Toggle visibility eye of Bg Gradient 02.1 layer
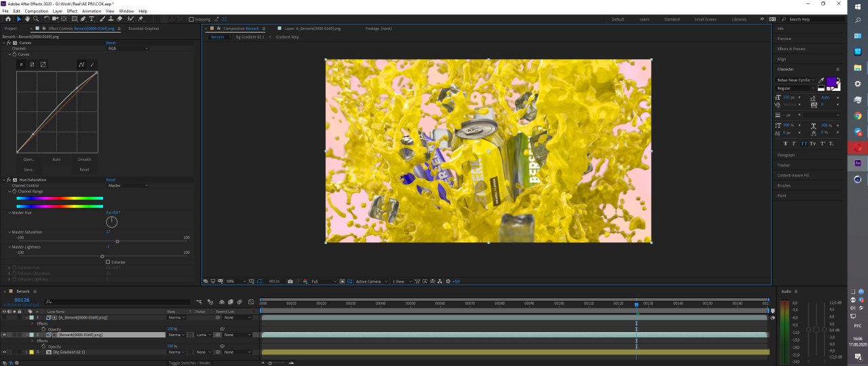Image resolution: width=868 pixels, height=366 pixels. 4,352
